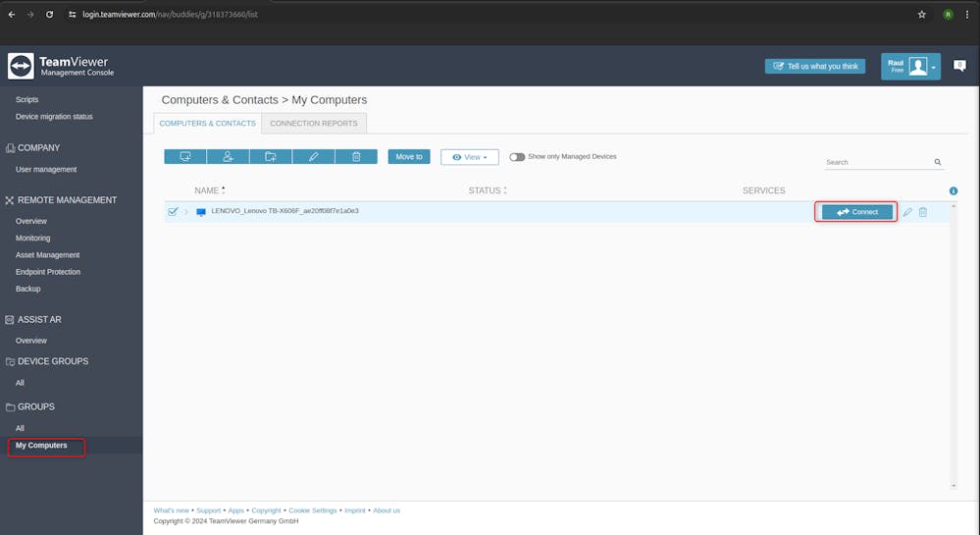The image size is (980, 535).
Task: Click the Connect button
Action: tap(856, 212)
